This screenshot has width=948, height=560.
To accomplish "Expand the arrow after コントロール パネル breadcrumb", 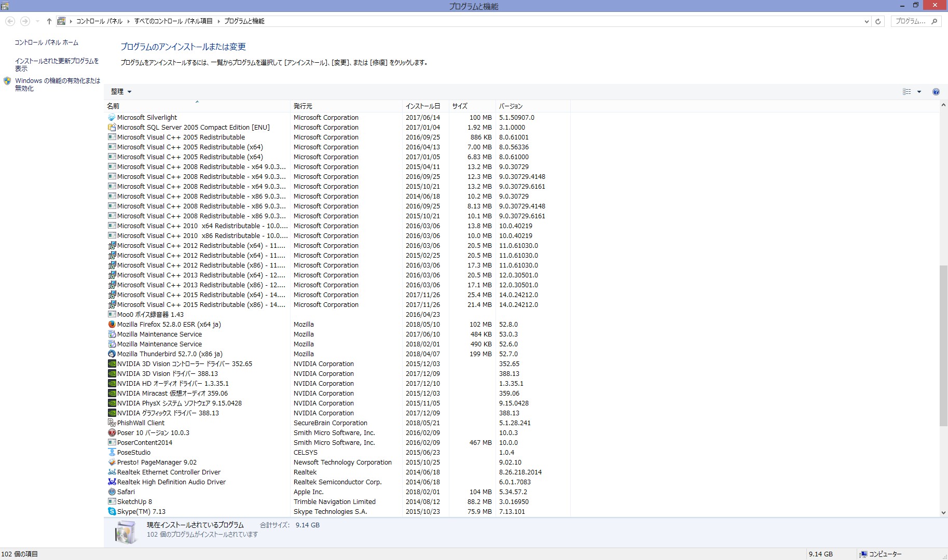I will click(128, 21).
